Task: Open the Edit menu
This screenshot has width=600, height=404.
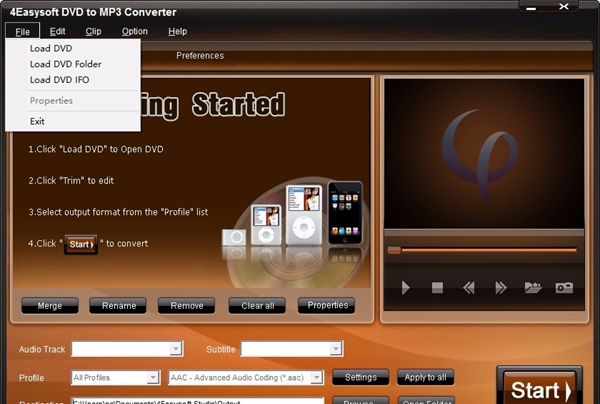Action: [x=57, y=31]
